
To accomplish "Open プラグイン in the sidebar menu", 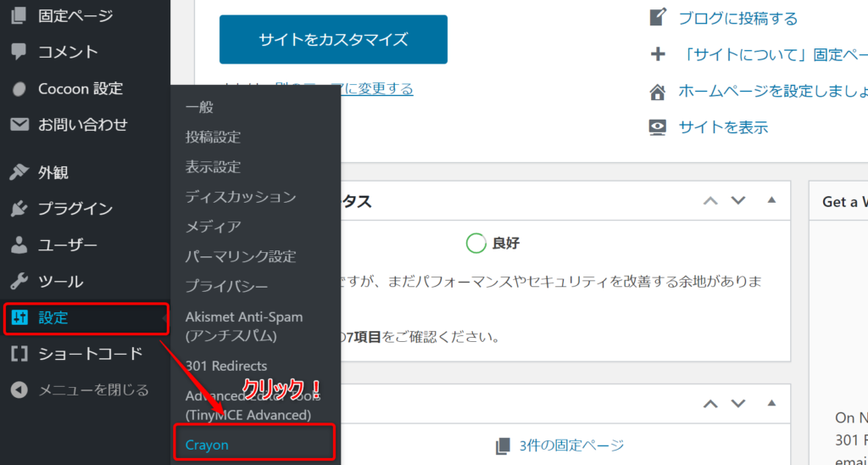I will click(x=75, y=209).
